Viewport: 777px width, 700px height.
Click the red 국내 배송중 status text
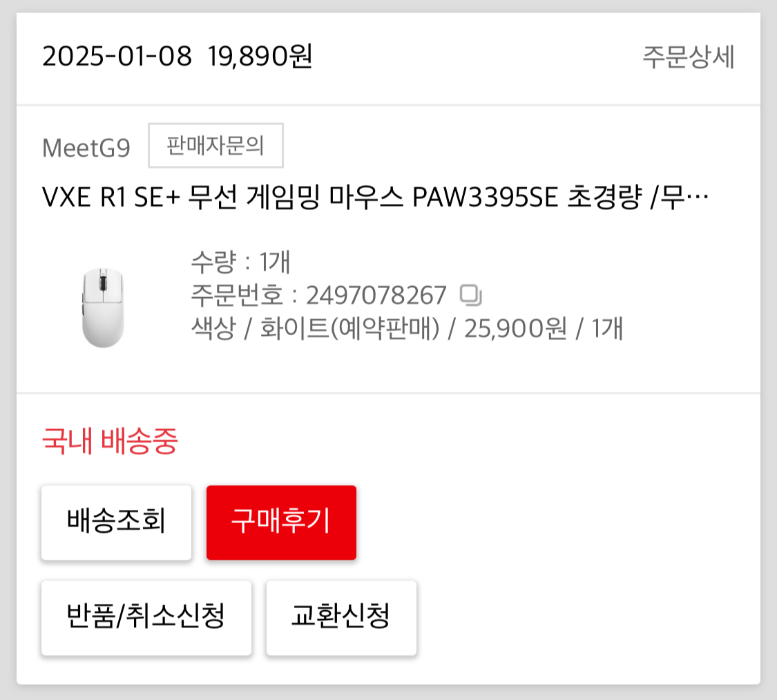click(110, 440)
